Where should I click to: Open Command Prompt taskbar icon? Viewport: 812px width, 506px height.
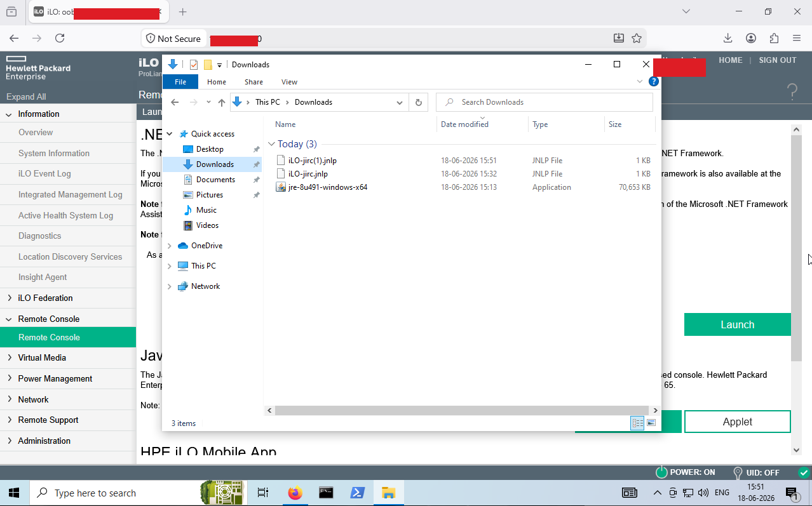point(326,493)
